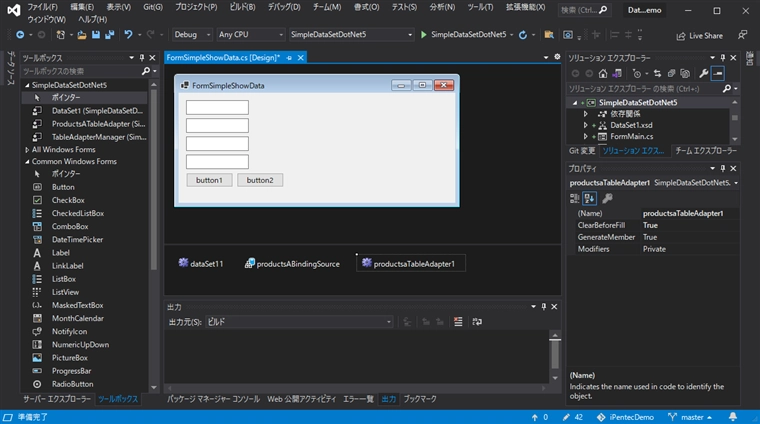The image size is (760, 424).
Task: Pin the Toolbox panel with auto-hide pin
Action: 141,57
